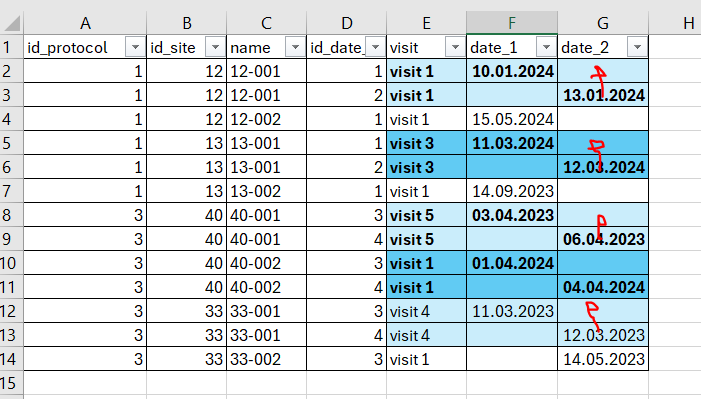The width and height of the screenshot is (701, 399).
Task: Click visit 3 cell in row 5
Action: tap(427, 143)
